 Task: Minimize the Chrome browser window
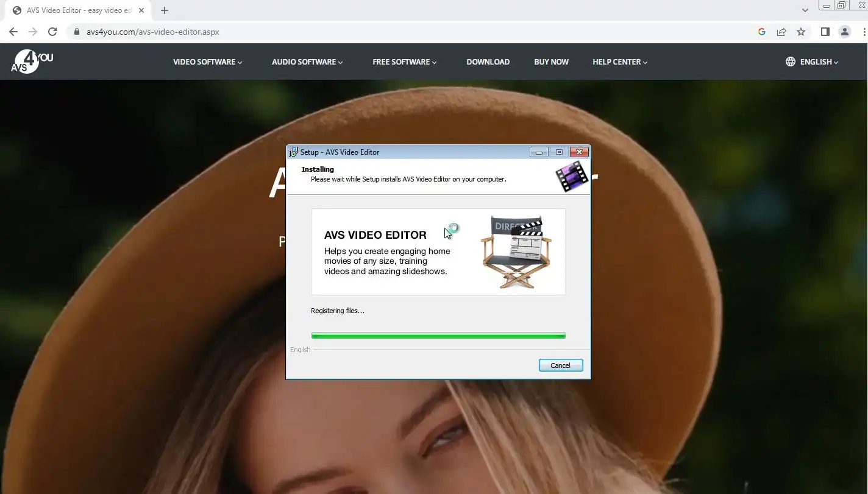(827, 5)
